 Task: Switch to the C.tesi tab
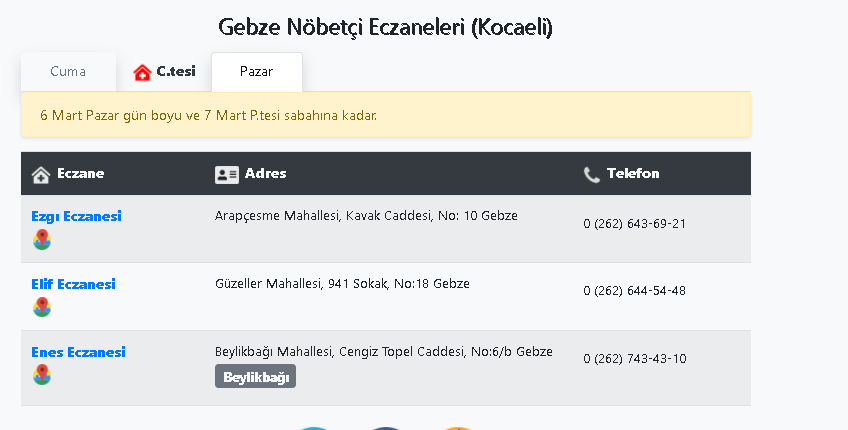(x=165, y=72)
